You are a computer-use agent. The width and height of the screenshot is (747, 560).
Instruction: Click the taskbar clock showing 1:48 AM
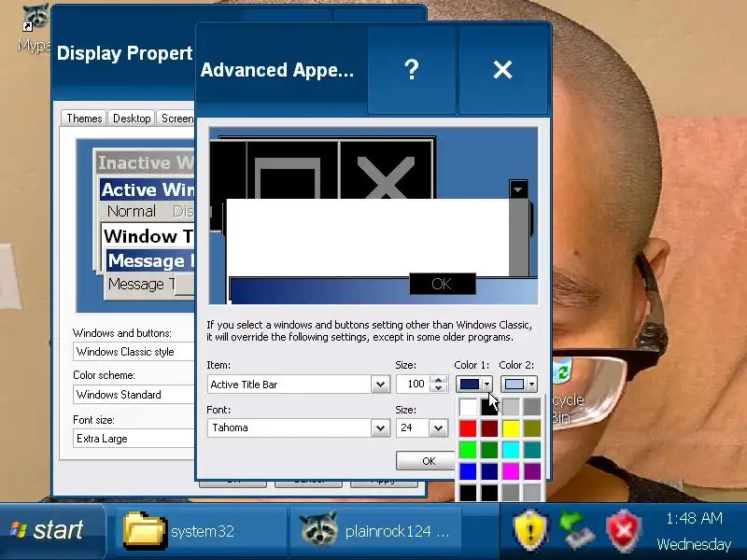point(694,518)
